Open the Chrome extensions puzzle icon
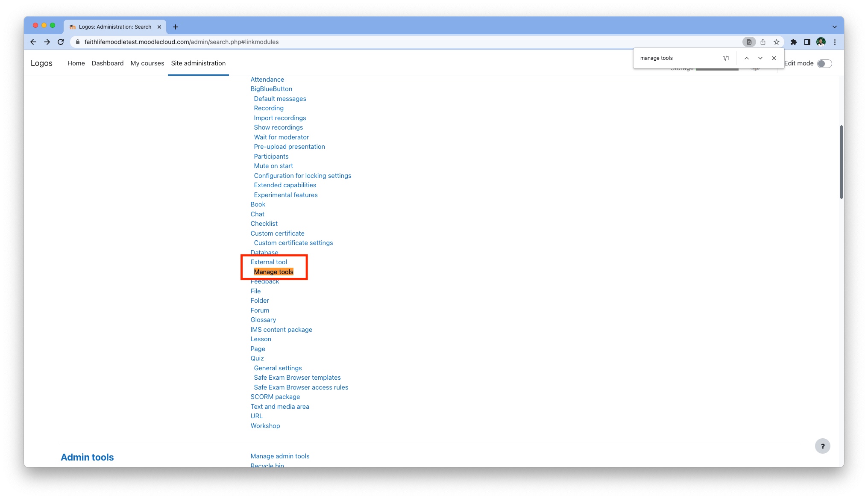The height and width of the screenshot is (499, 868). [794, 42]
